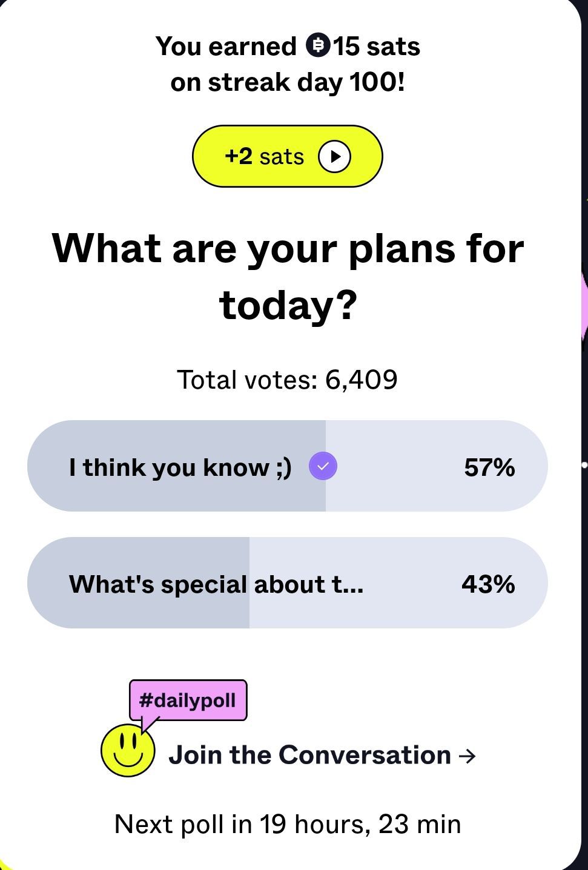
Task: Click the small white dot at right edge
Action: pyautogui.click(x=584, y=465)
